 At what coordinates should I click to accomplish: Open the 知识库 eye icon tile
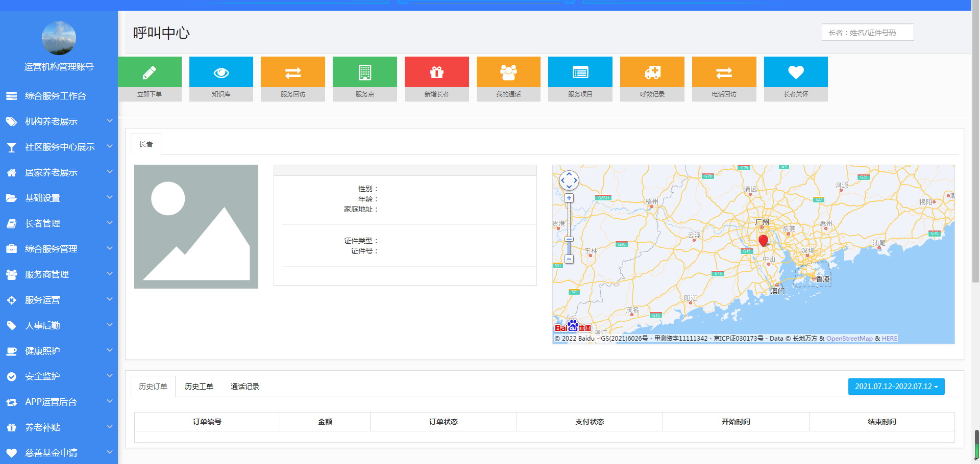click(x=221, y=72)
